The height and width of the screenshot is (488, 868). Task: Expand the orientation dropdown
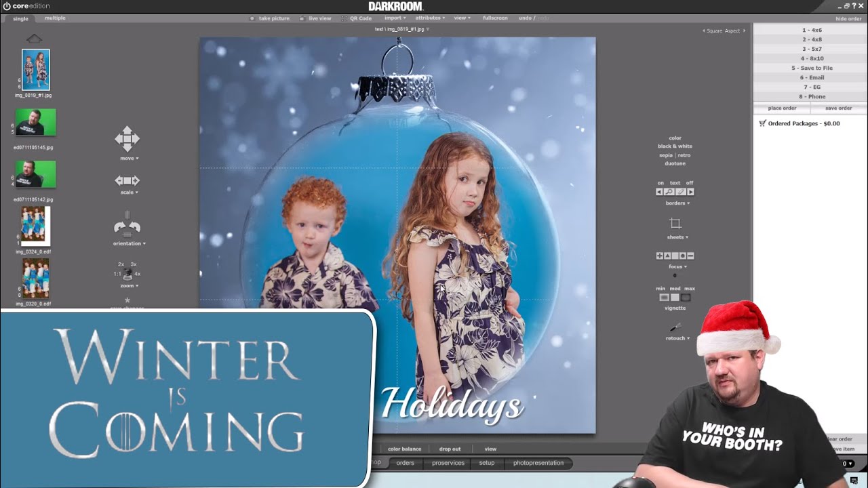click(x=129, y=243)
